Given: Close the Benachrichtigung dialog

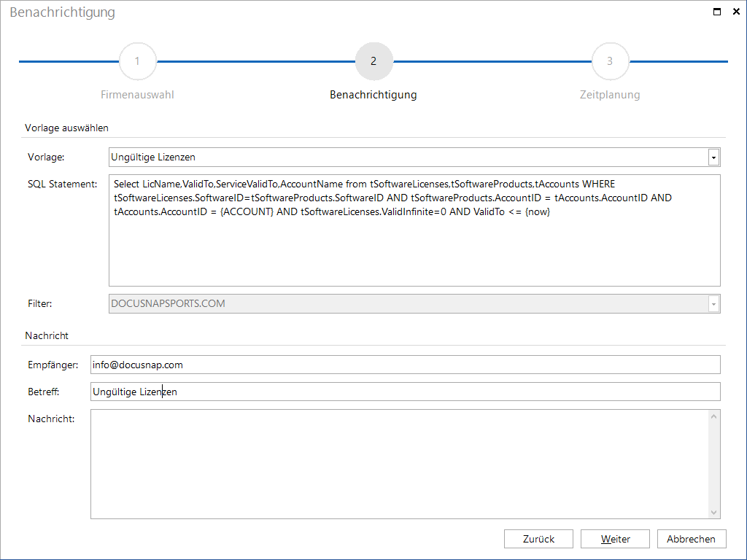Looking at the screenshot, I should (736, 12).
